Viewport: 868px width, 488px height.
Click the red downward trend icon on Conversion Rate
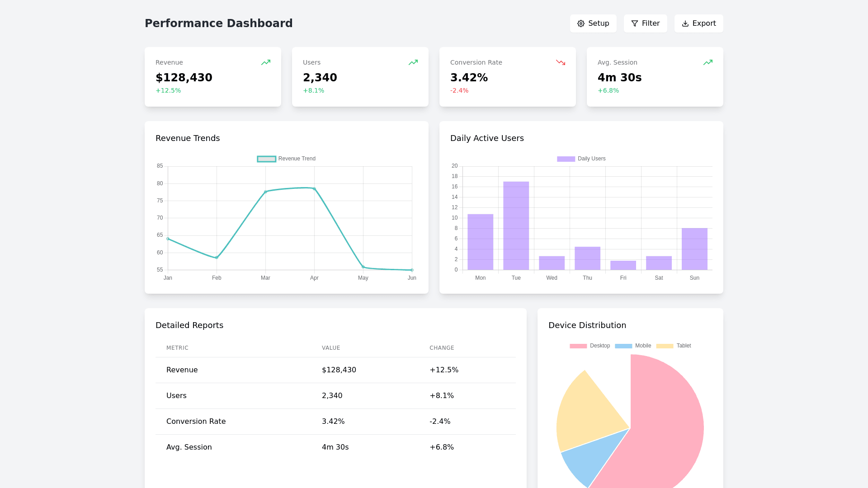[561, 62]
